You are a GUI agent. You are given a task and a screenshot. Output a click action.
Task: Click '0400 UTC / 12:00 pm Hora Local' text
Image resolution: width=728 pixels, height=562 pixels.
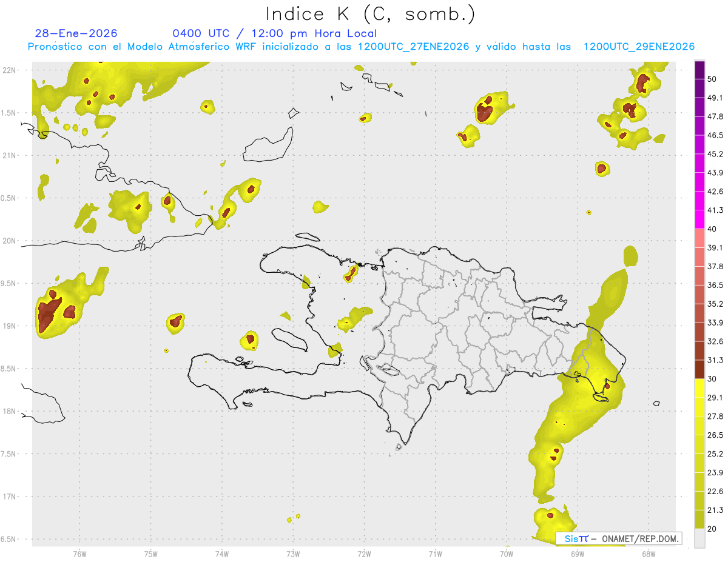(274, 33)
